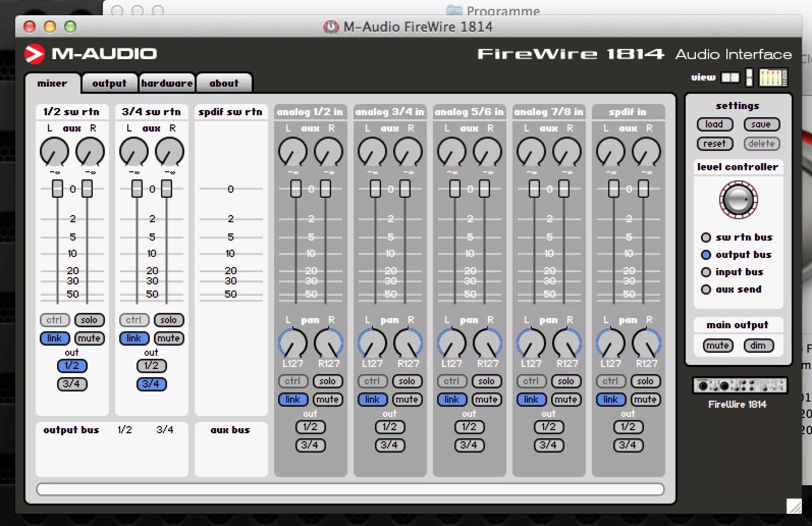Click the analog 3/4 in left pan knob

(372, 343)
